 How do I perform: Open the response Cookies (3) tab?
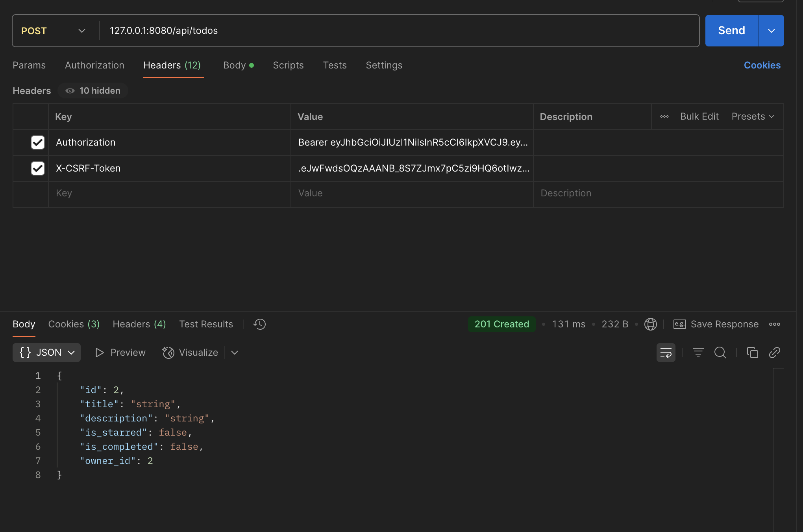(74, 324)
